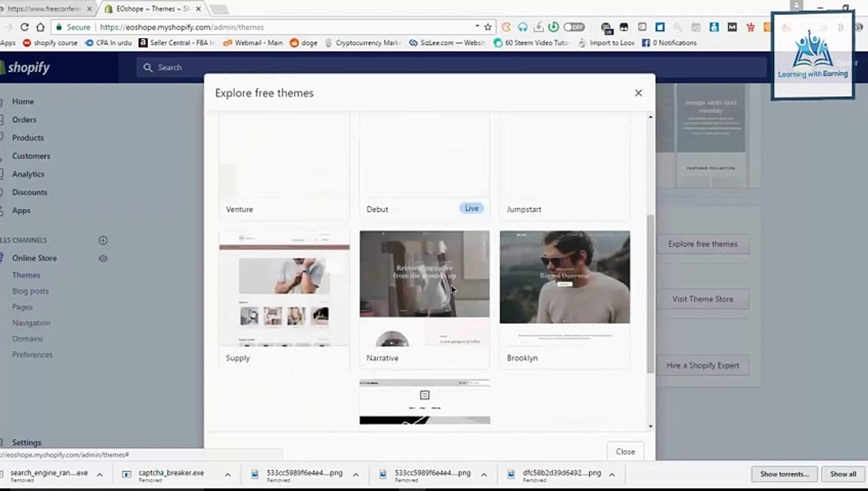Open CPA In urdu bookmark
Viewport: 868px width, 491px height.
[108, 43]
